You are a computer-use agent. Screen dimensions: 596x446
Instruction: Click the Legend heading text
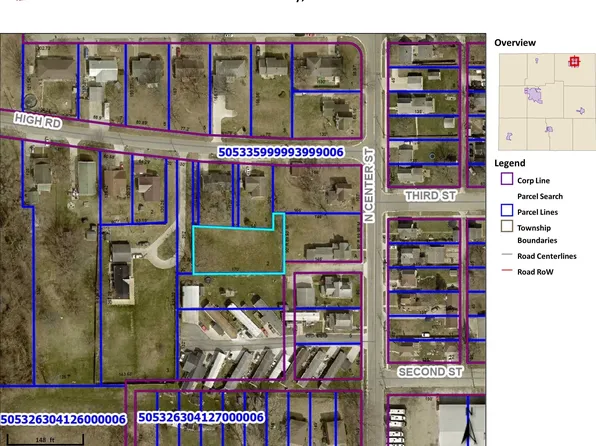(x=510, y=163)
